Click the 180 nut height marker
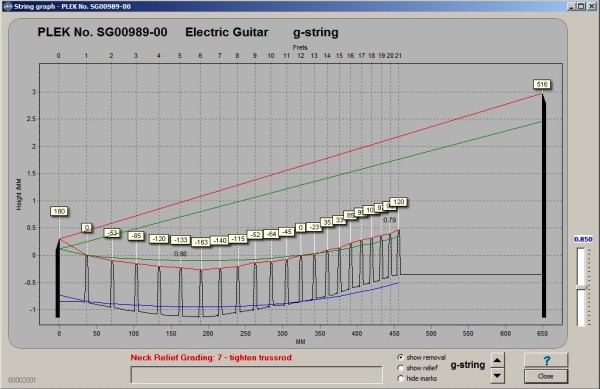 tap(59, 211)
